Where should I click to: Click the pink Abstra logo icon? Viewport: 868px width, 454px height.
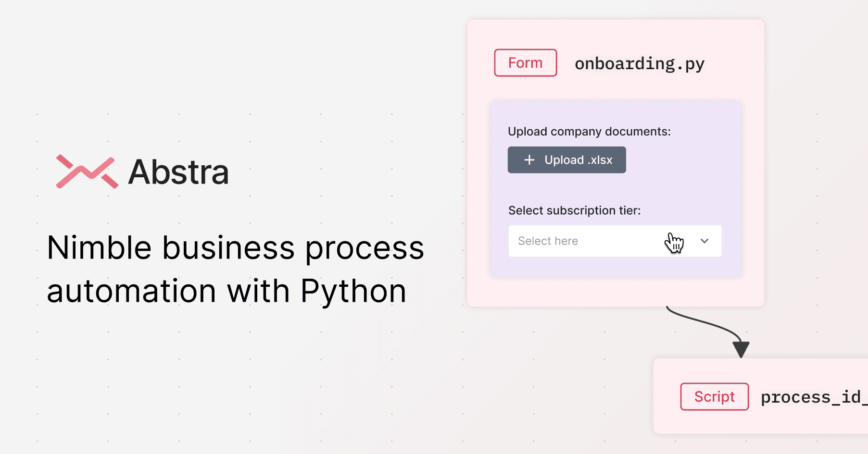tap(87, 172)
